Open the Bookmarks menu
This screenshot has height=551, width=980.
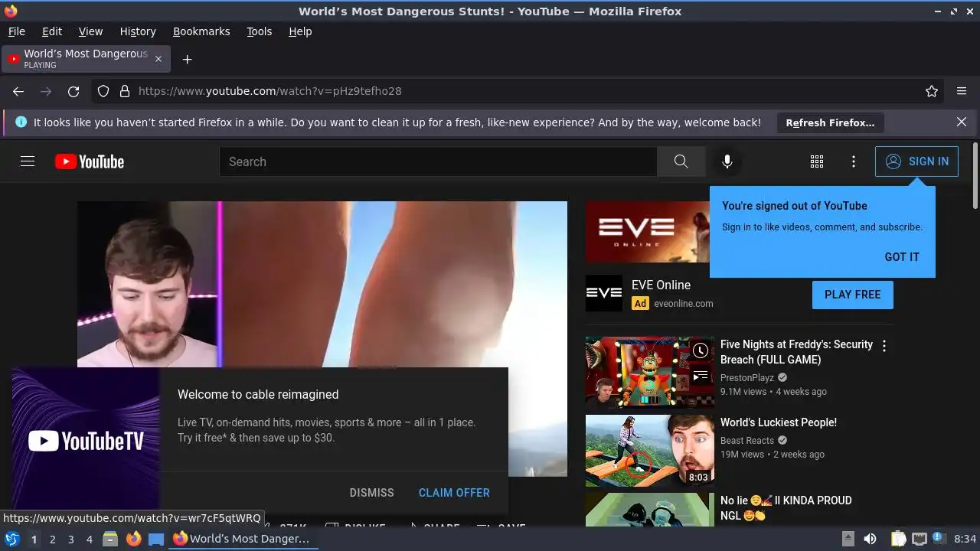[x=201, y=31]
